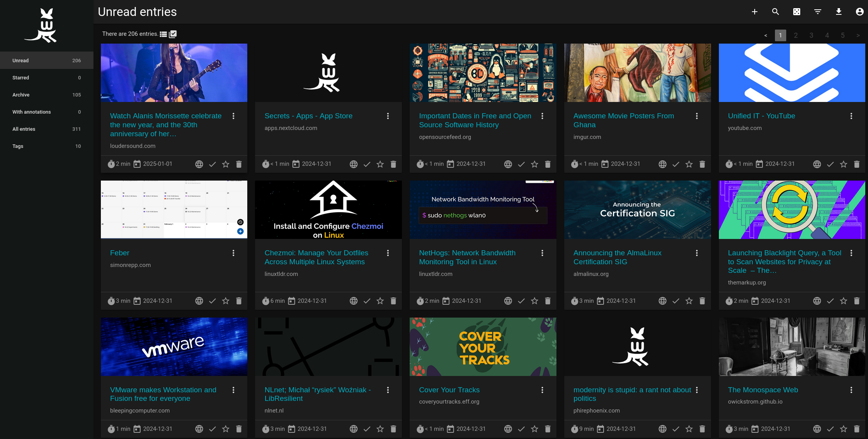
Task: Click the add new entry plus icon
Action: 754,12
